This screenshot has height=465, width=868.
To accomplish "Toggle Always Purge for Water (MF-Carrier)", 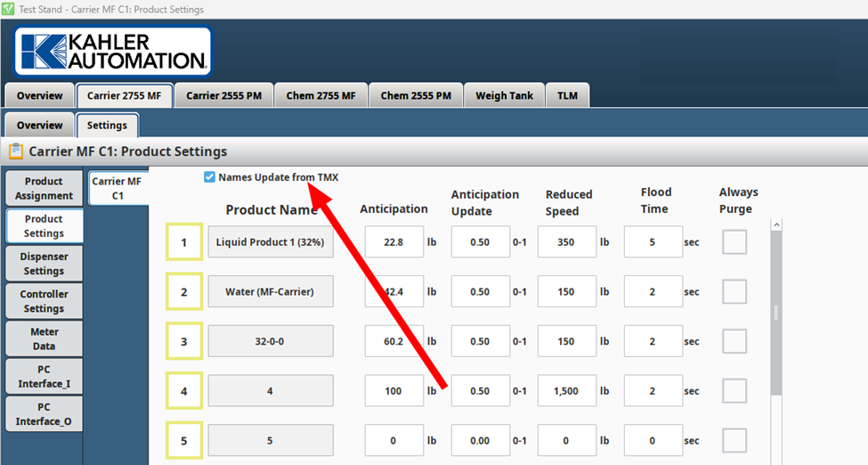I will point(734,291).
